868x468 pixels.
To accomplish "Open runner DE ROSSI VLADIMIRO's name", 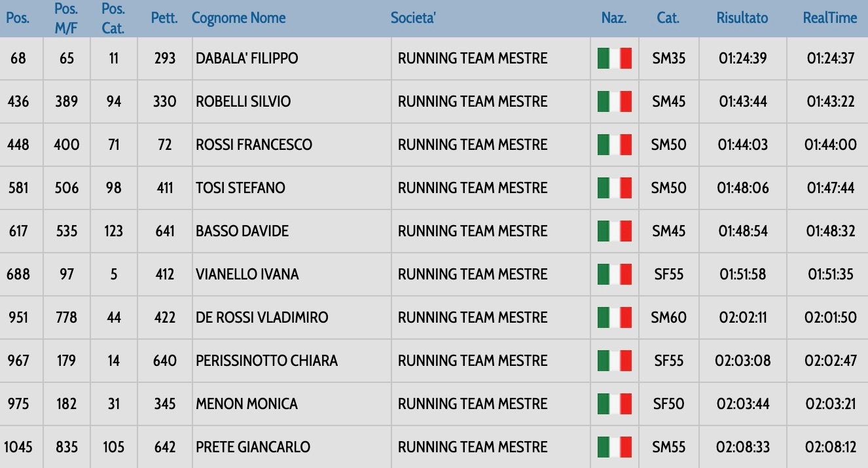I will click(x=262, y=317).
